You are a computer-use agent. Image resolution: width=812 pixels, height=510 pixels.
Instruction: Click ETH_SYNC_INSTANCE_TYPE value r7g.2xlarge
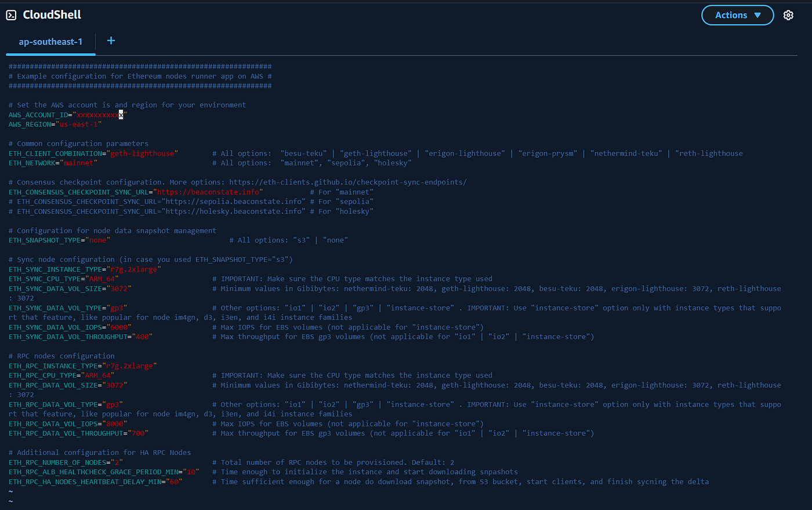coord(133,269)
